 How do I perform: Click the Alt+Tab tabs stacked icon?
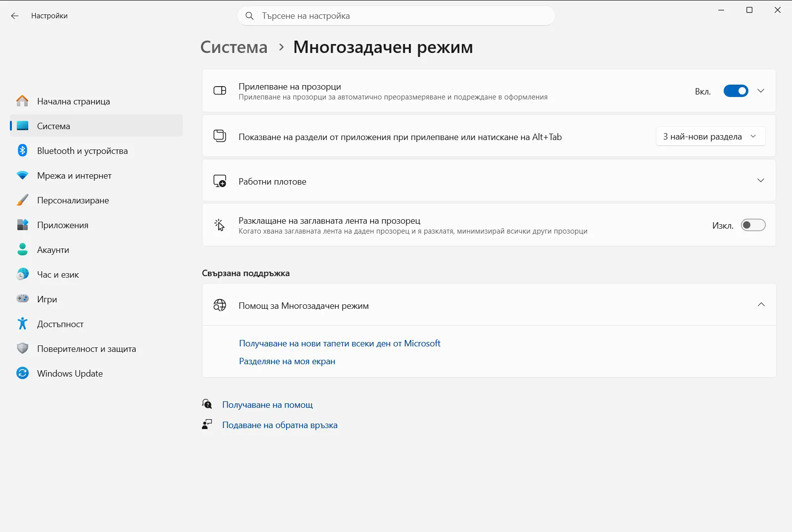pos(220,136)
